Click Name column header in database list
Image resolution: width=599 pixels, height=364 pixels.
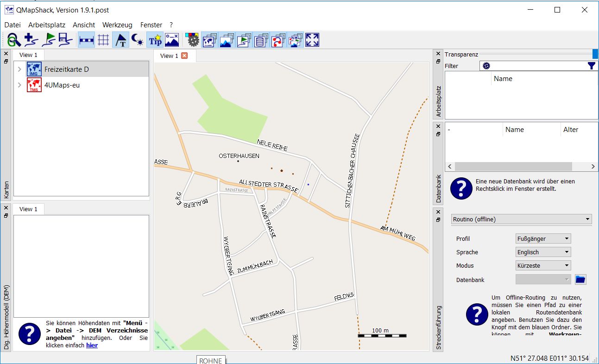point(532,130)
